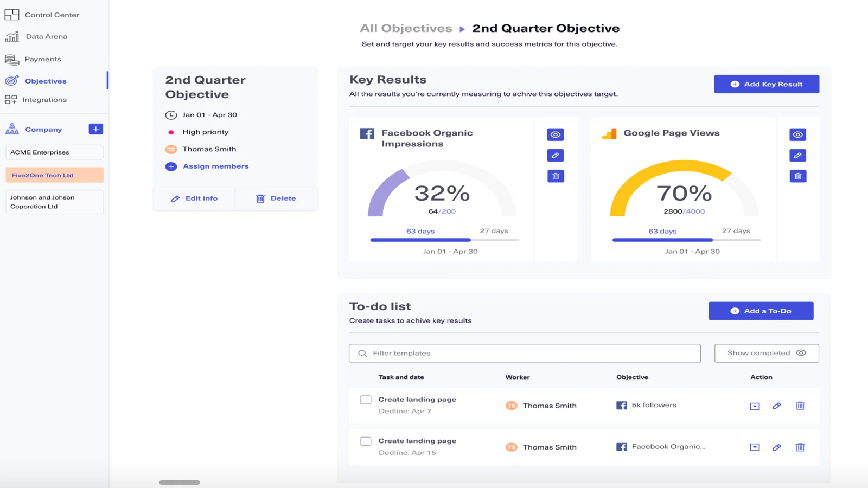Go back to All Objectives
Image resolution: width=868 pixels, height=488 pixels.
[x=406, y=28]
